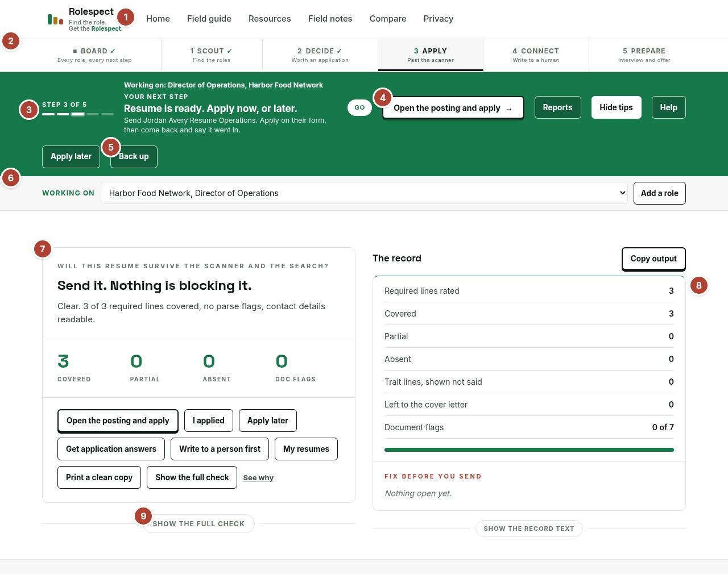Open the Resources menu item
Screen dimensions: 728x574
tap(270, 19)
